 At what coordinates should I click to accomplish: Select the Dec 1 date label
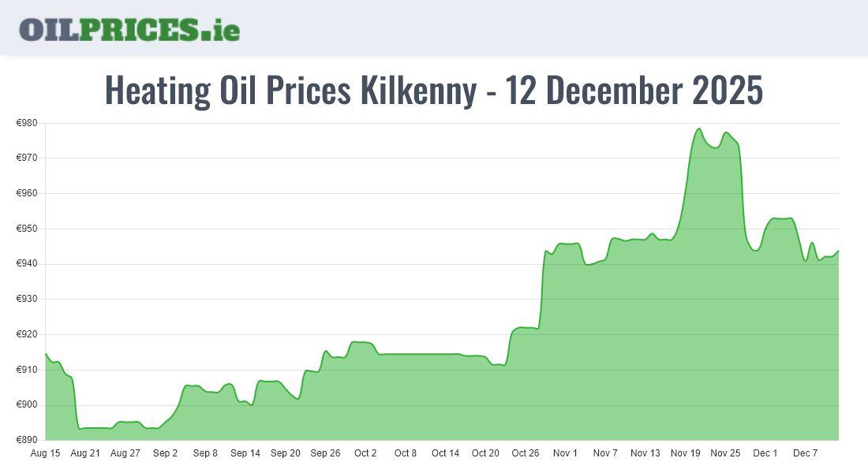pyautogui.click(x=765, y=453)
